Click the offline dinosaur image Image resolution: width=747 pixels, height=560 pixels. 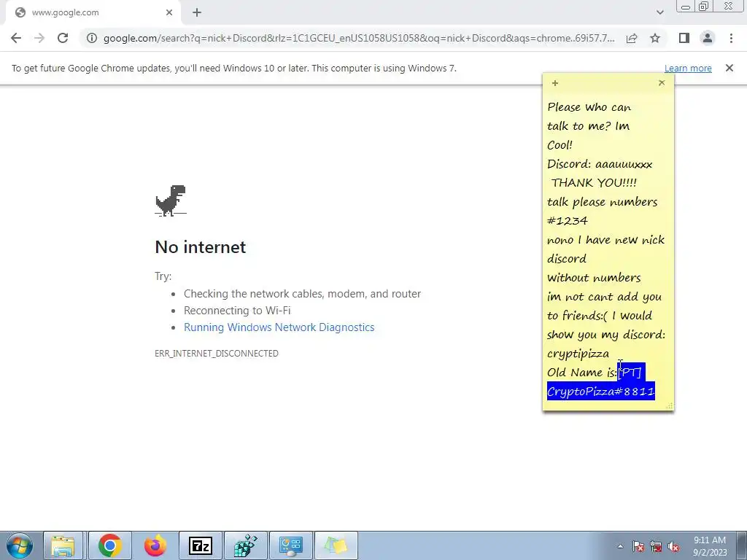click(x=171, y=201)
